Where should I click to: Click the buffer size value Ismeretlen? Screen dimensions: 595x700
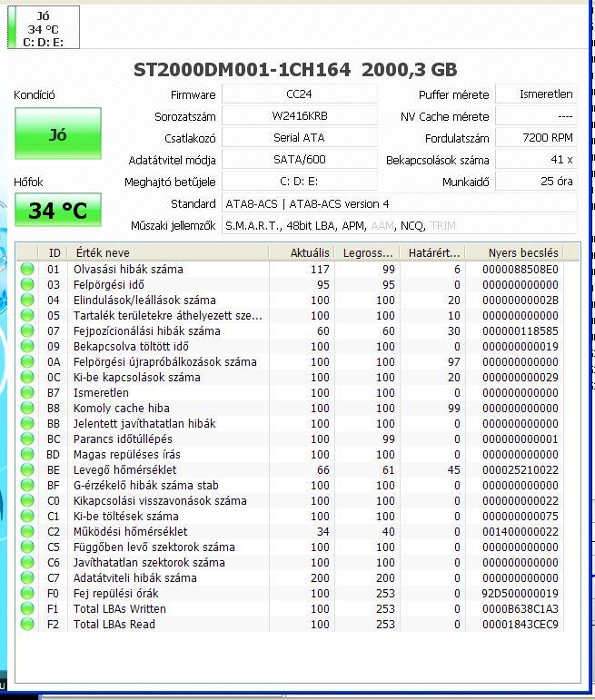(x=537, y=94)
